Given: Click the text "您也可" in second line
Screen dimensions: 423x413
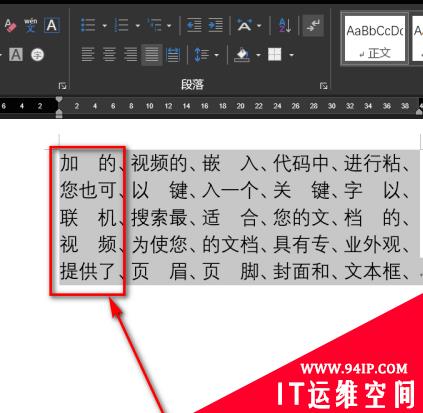Looking at the screenshot, I should 88,191.
